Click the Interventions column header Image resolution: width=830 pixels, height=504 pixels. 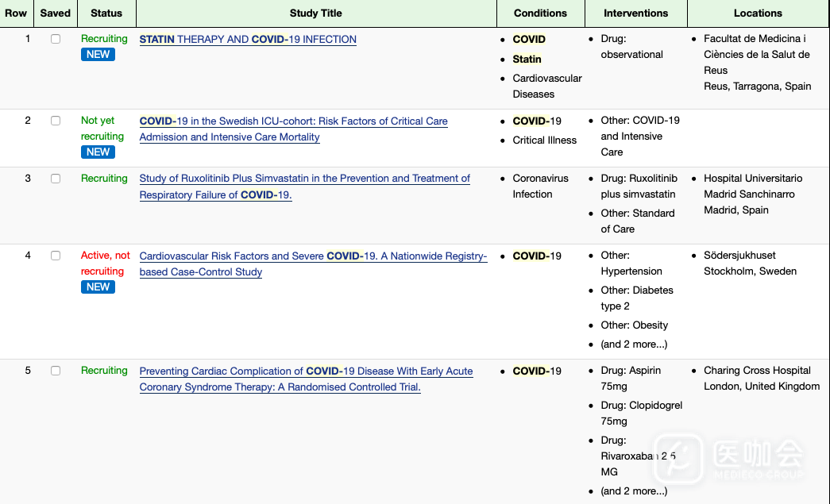635,13
